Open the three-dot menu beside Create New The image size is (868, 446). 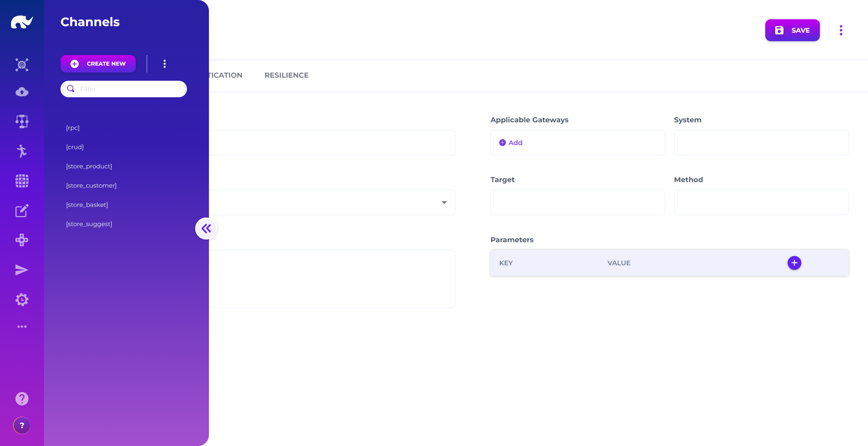(165, 64)
